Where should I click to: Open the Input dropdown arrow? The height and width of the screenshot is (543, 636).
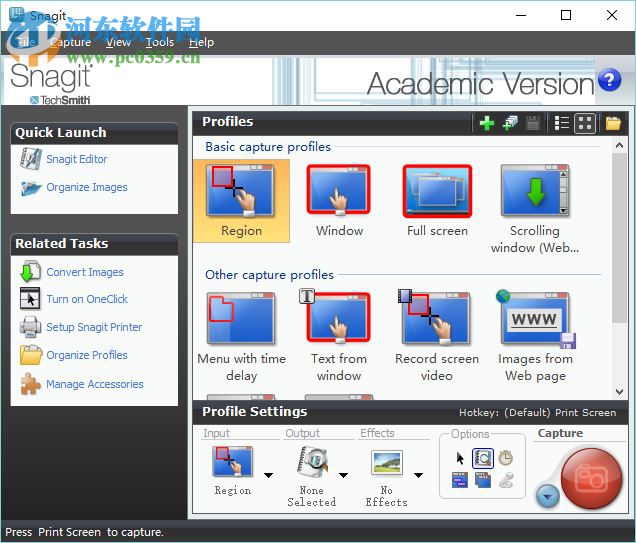(x=269, y=475)
